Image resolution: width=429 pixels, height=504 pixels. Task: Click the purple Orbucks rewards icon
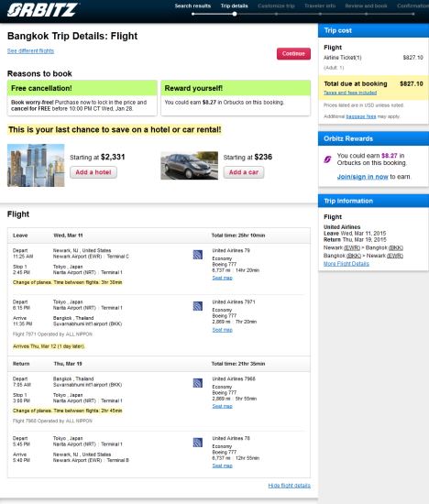coord(327,159)
